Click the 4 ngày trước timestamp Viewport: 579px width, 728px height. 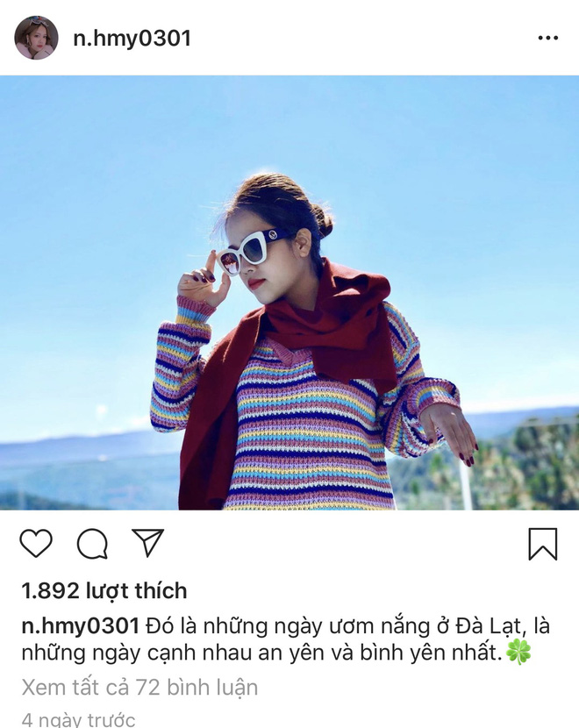(x=78, y=719)
